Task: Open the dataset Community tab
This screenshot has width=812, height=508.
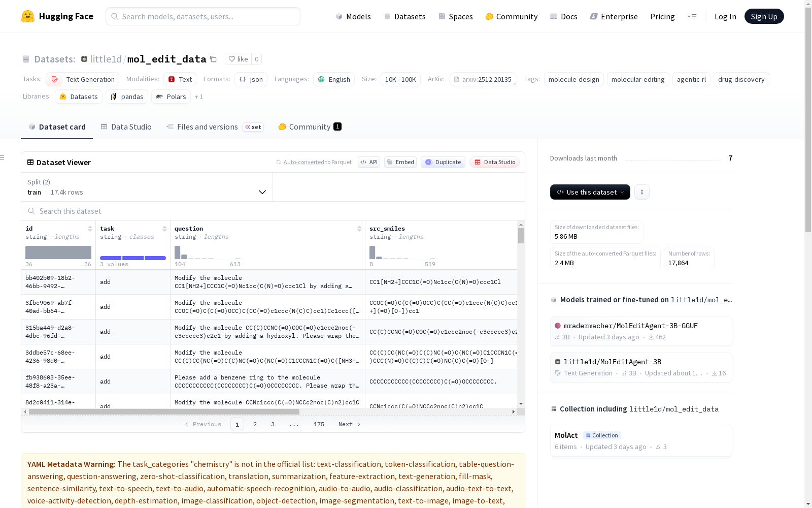Action: [310, 127]
